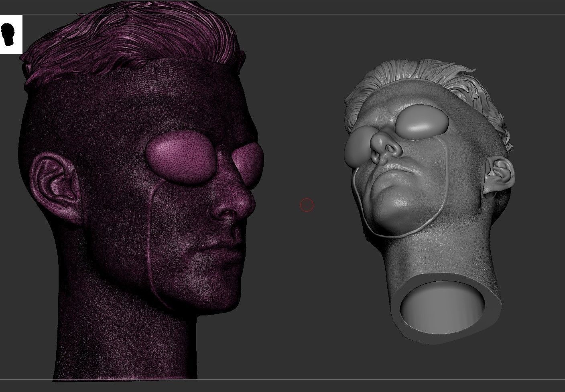This screenshot has width=565, height=392.
Task: Click the head silhouette thumbnail in the corner
Action: 11,34
